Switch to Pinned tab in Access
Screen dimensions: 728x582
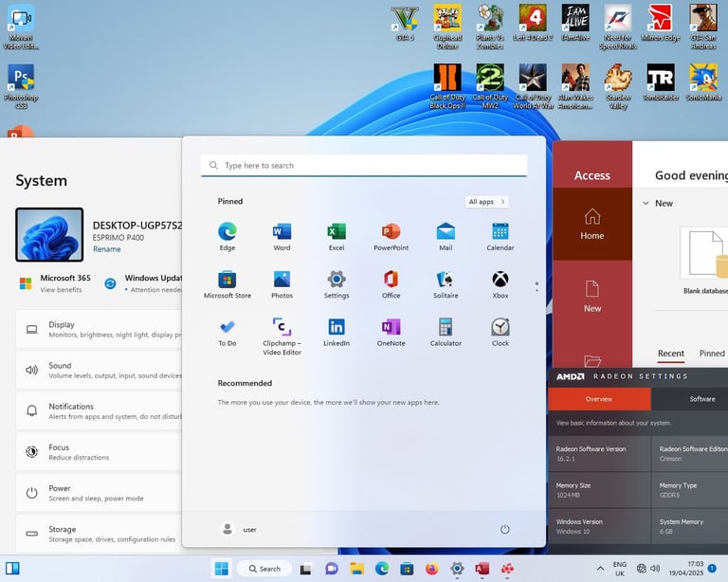712,354
